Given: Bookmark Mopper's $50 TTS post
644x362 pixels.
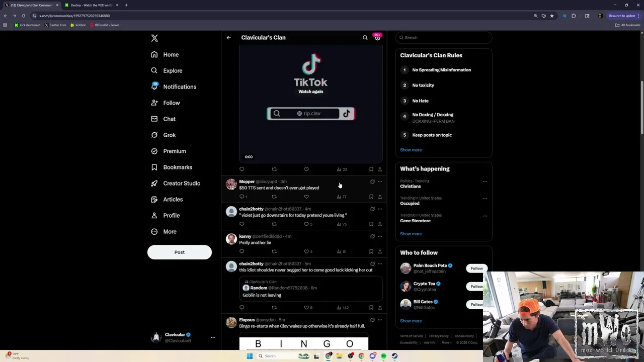Looking at the screenshot, I should coord(371,197).
